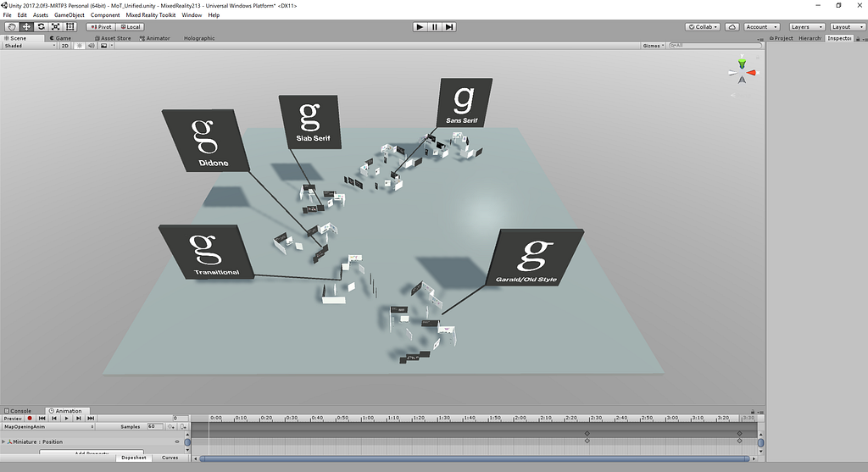Click the Add keyframe icon
Viewport: 868px width, 472px height.
click(171, 426)
